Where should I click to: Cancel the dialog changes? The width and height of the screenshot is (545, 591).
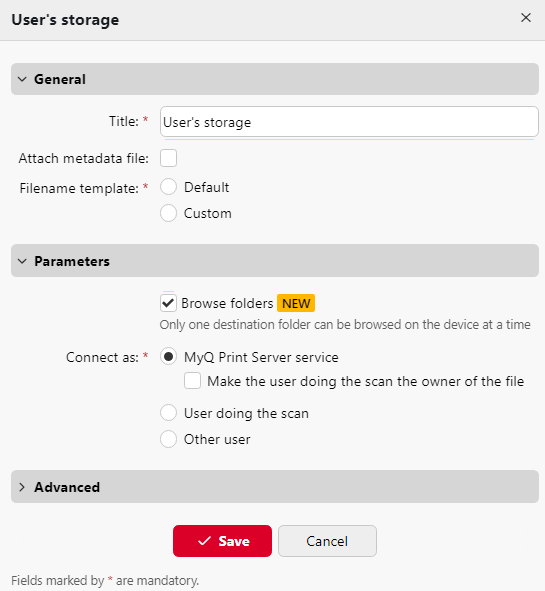coord(327,541)
